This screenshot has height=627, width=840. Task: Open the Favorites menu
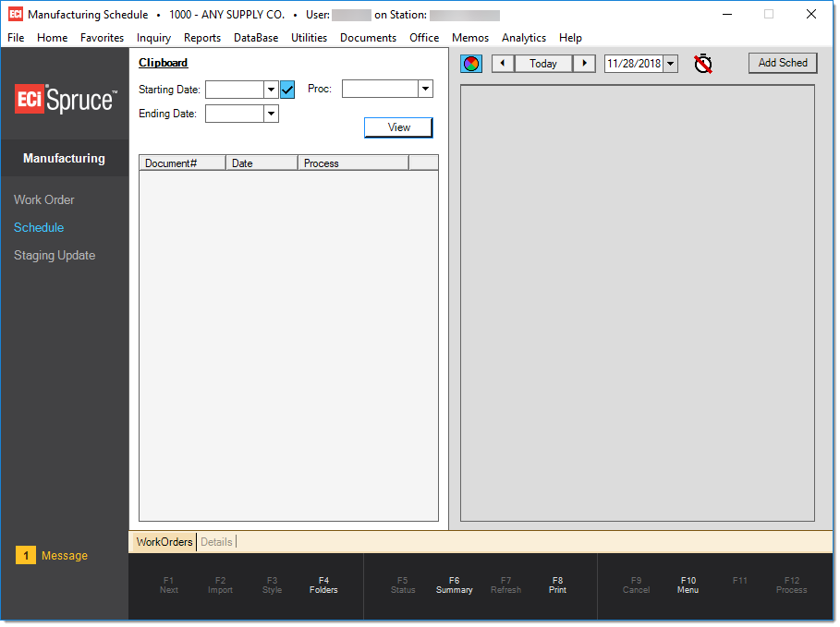tap(102, 38)
